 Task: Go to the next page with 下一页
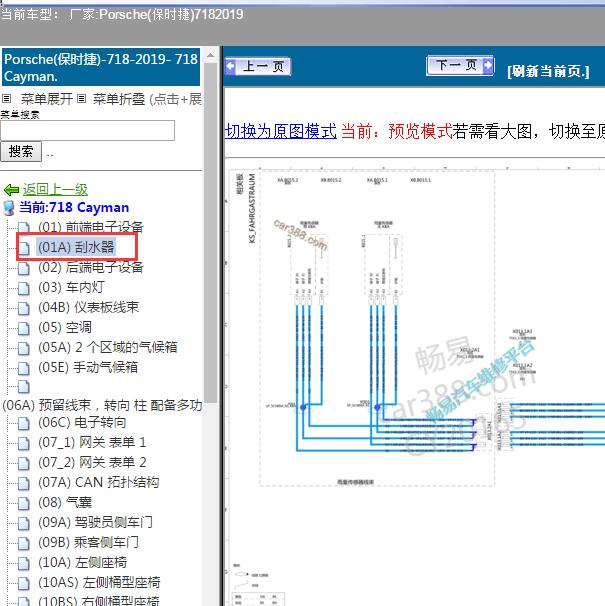460,65
